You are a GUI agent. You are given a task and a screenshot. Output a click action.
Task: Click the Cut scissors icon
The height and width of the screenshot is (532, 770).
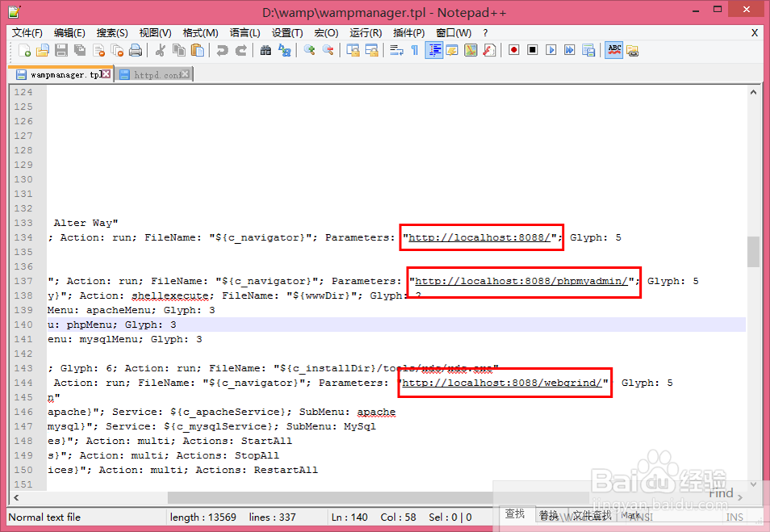160,50
